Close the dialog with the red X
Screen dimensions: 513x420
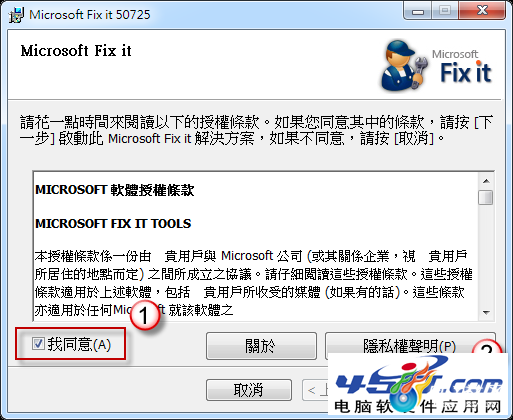coord(482,11)
